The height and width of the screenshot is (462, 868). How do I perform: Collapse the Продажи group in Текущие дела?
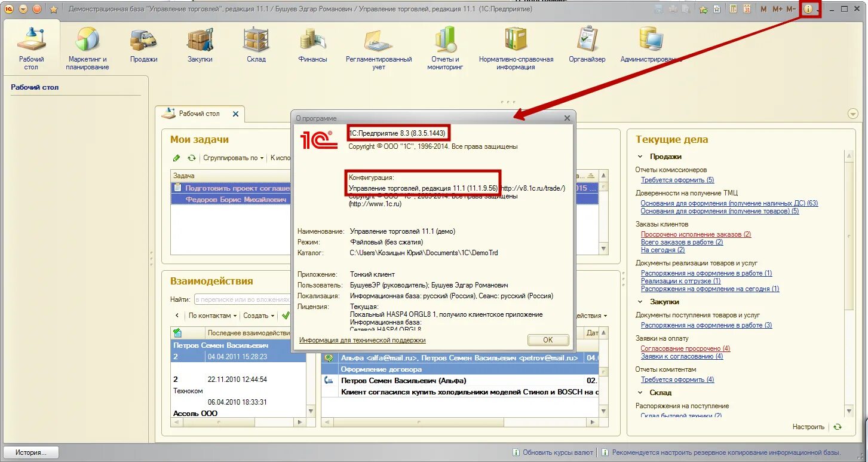click(640, 157)
